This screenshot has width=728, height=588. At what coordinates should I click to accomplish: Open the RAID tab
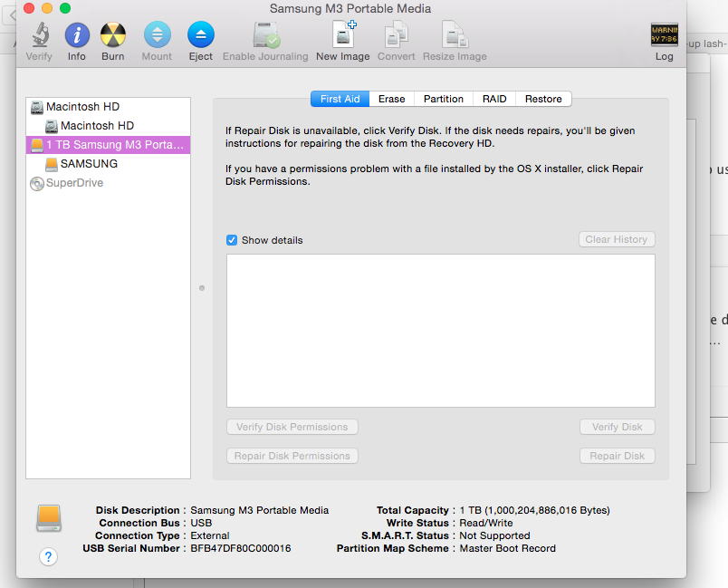pos(494,99)
